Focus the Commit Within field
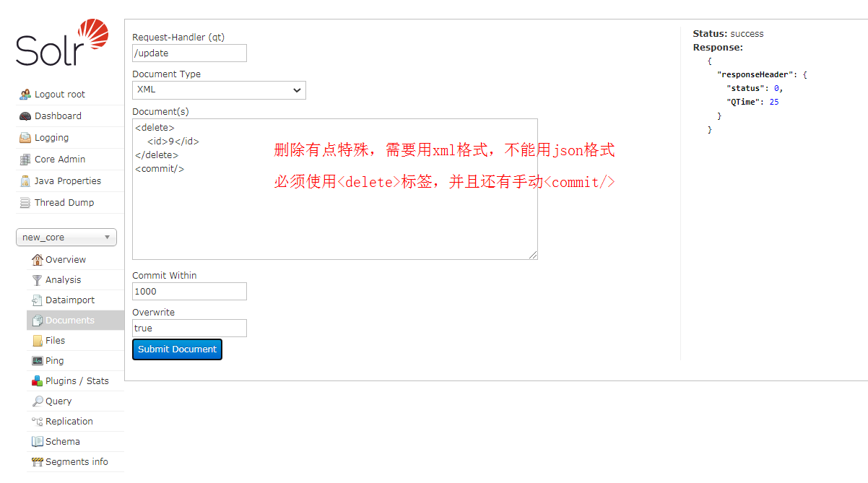868x483 pixels. pos(189,292)
